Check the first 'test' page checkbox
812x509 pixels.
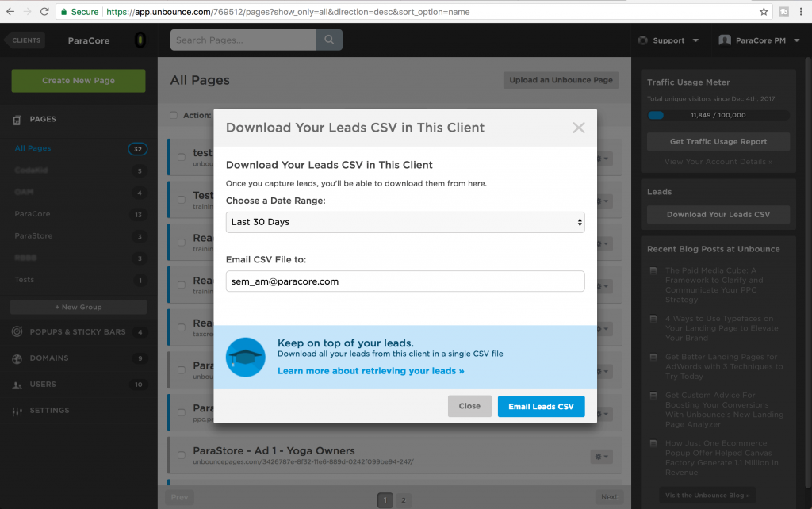click(x=182, y=157)
